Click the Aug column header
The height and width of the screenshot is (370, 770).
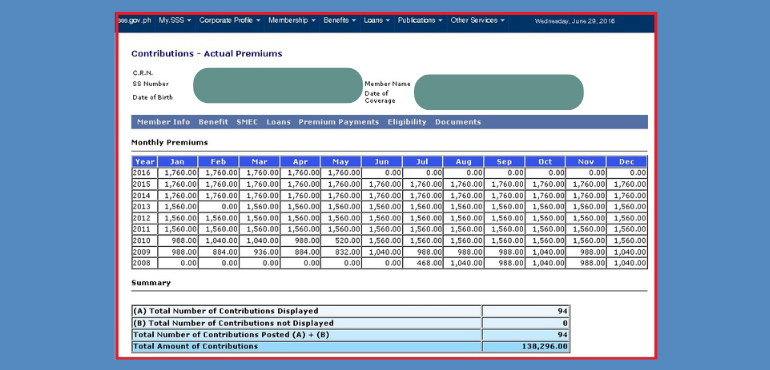coord(463,162)
